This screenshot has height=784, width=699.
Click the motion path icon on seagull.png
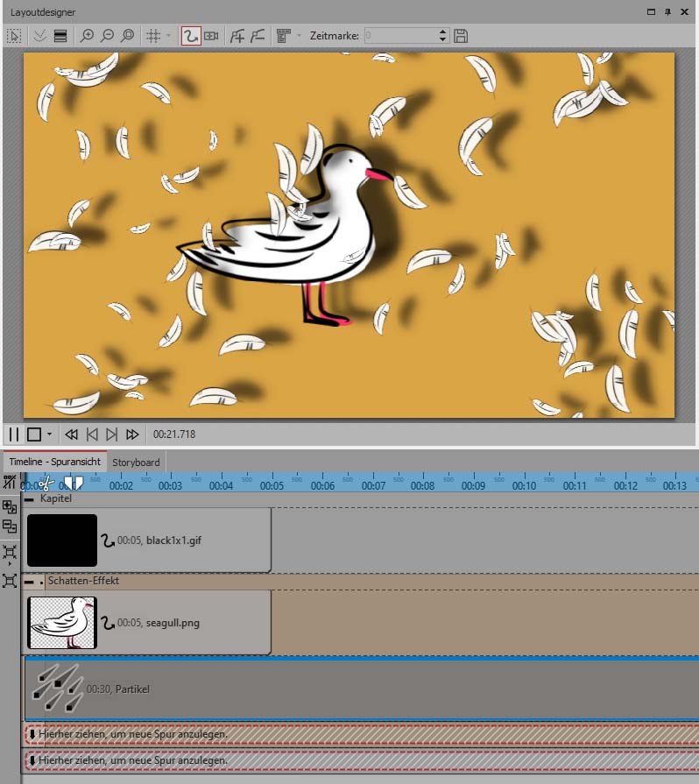tap(108, 623)
